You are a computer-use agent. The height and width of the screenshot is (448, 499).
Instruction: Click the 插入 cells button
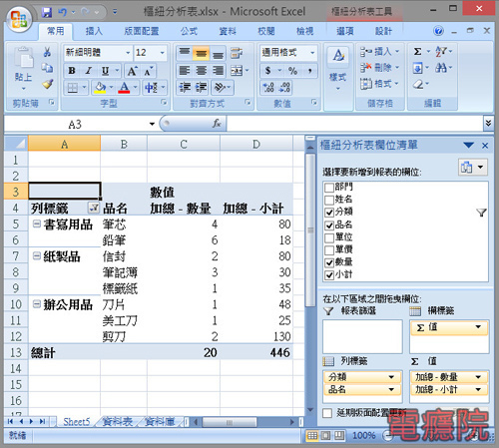coord(379,52)
